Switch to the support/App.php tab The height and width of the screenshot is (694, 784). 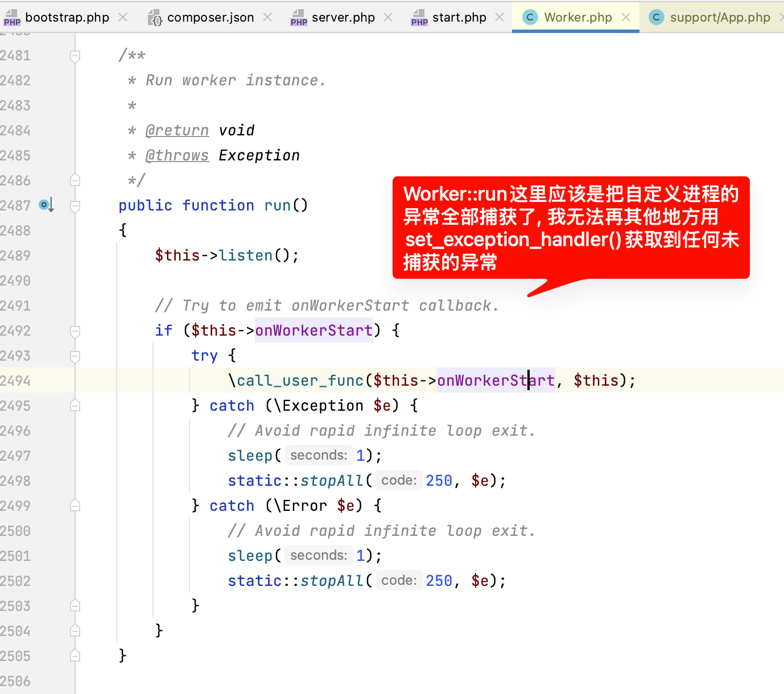[720, 18]
